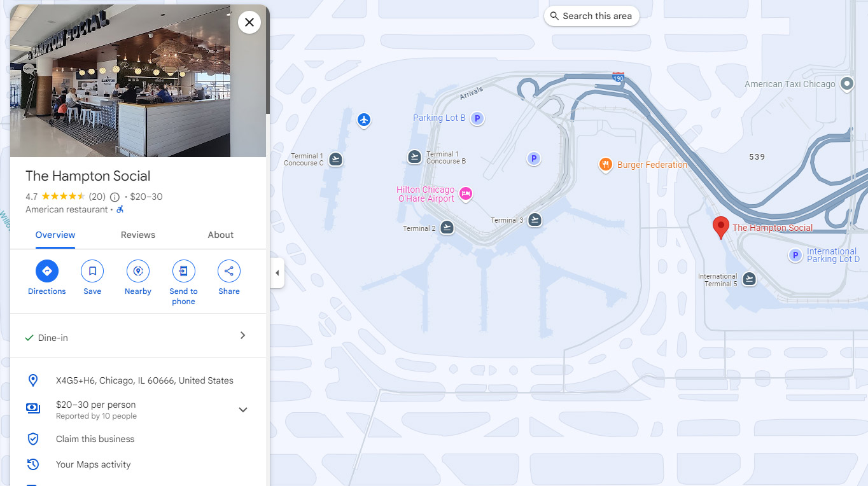Screen dimensions: 868x486
Task: Expand the Dine-in service options chevron
Action: pyautogui.click(x=242, y=335)
